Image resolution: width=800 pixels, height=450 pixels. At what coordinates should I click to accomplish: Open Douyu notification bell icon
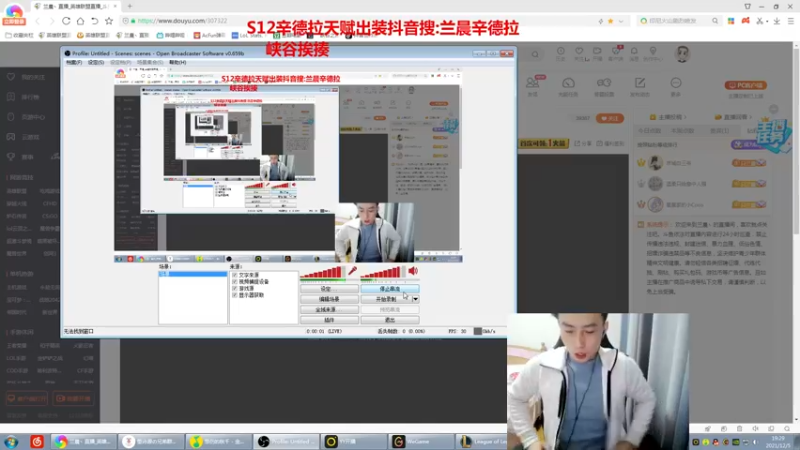[x=634, y=51]
